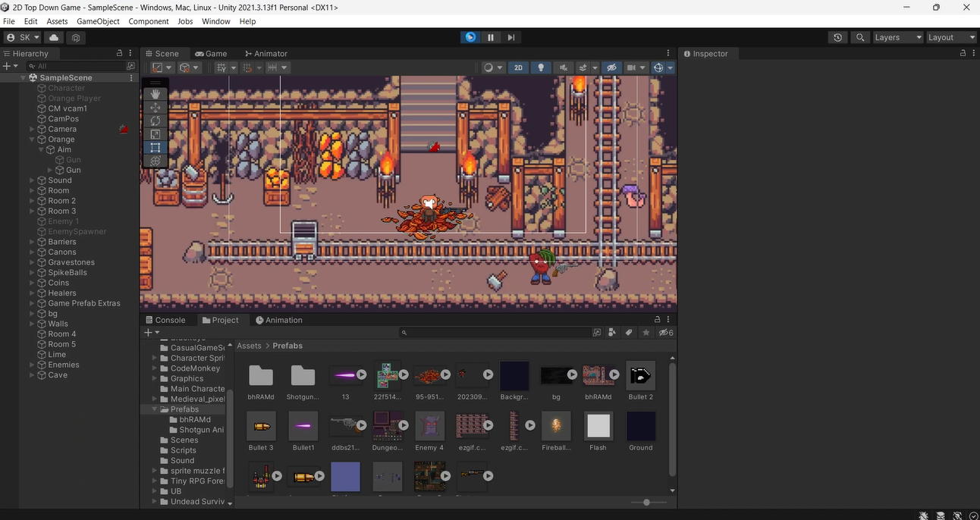Click the Assets breadcrumb in the Project panel
This screenshot has height=520, width=980.
coord(249,345)
